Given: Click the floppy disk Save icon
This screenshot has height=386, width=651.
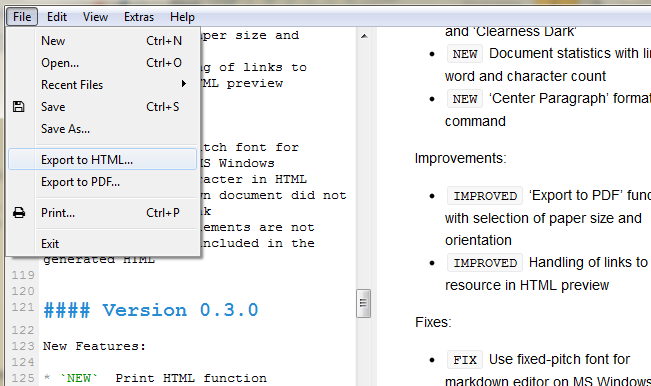Looking at the screenshot, I should click(x=19, y=107).
